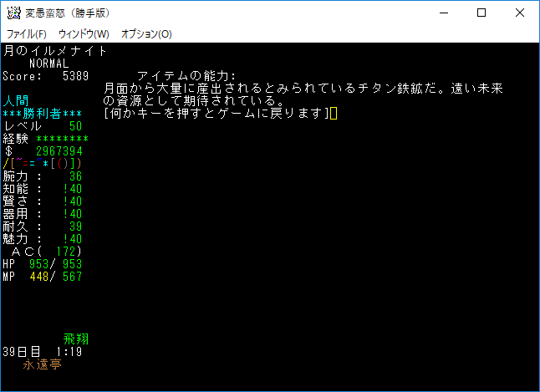Image resolution: width=540 pixels, height=392 pixels.
Task: Click the 39日目 1:19 game clock
Action: click(42, 352)
